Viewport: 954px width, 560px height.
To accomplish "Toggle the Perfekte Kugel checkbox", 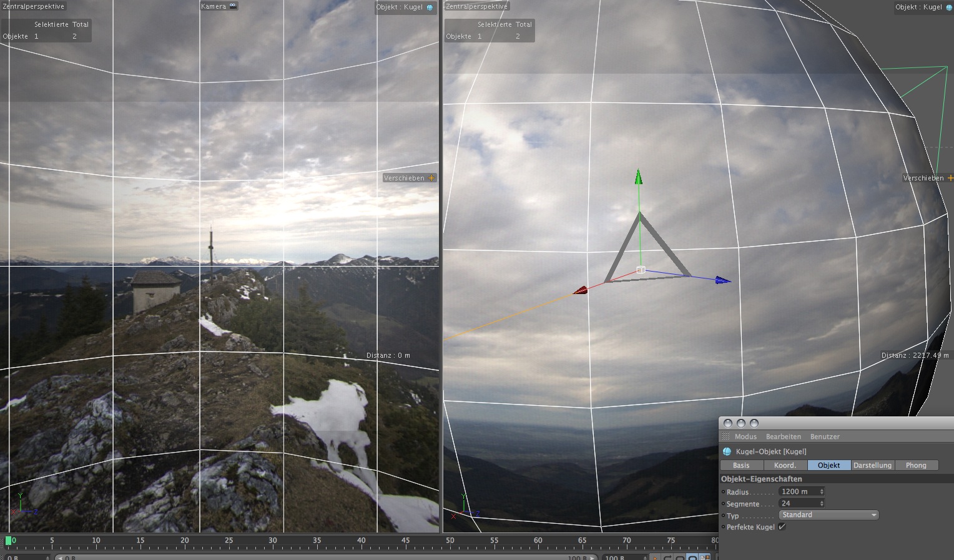I will [x=782, y=527].
